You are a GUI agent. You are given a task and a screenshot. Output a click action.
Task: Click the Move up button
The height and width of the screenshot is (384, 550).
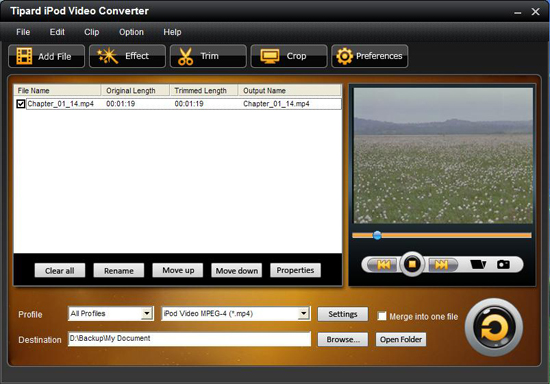click(178, 270)
